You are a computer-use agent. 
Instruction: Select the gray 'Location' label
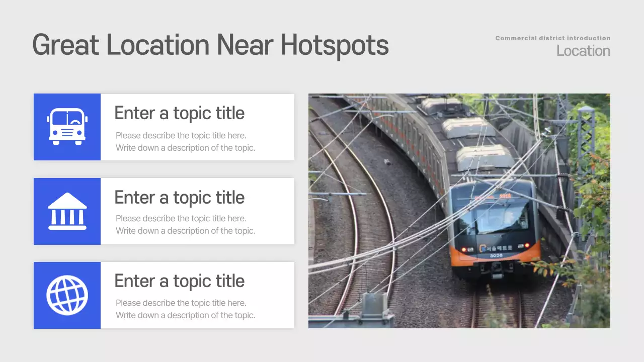[x=583, y=51]
